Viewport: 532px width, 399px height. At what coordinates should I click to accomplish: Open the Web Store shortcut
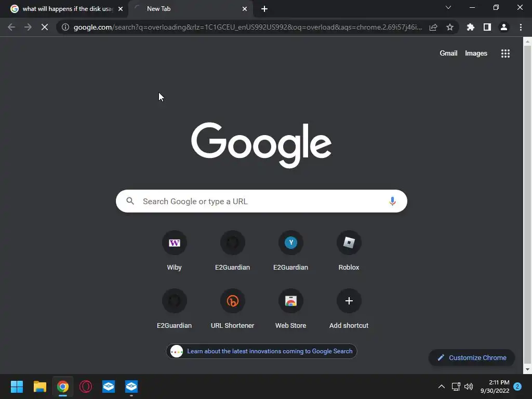coord(291,310)
